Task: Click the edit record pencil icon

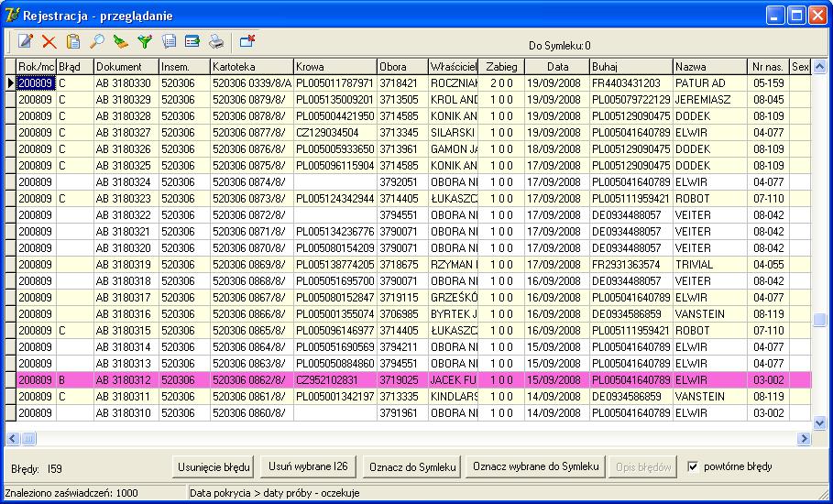Action: (x=25, y=41)
